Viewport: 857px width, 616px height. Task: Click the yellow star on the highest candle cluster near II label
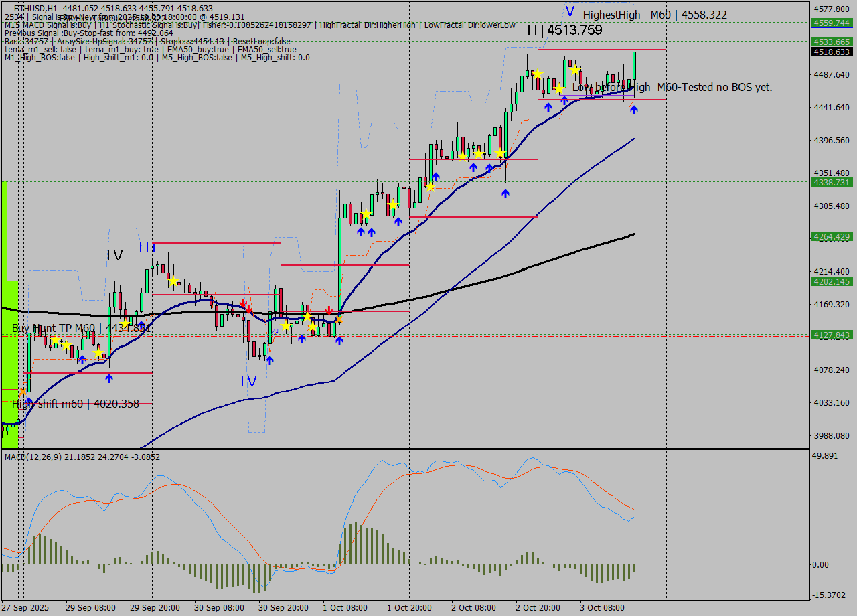tap(537, 74)
